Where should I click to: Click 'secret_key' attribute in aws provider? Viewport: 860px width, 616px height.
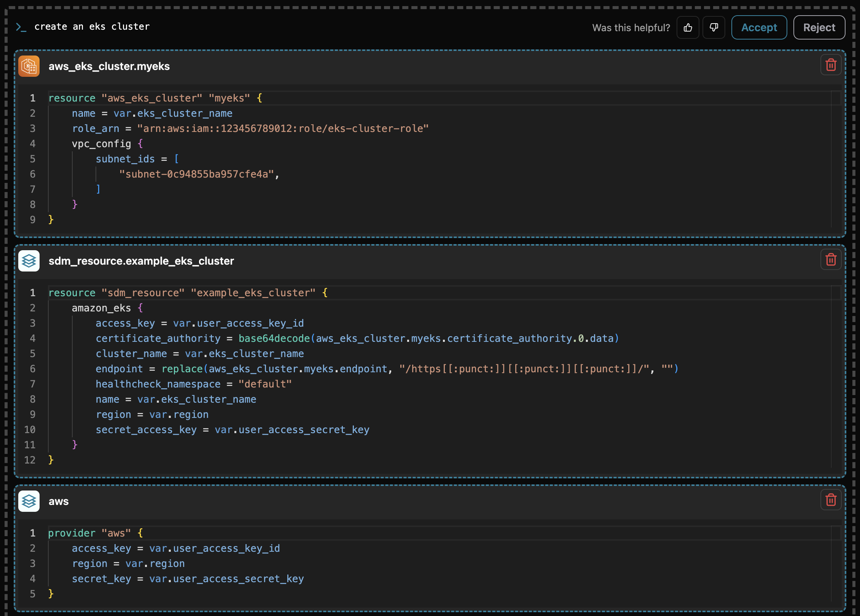click(102, 579)
